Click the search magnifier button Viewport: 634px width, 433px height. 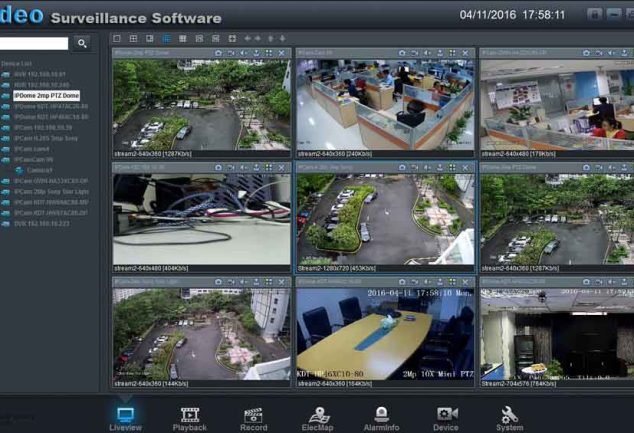pos(82,43)
